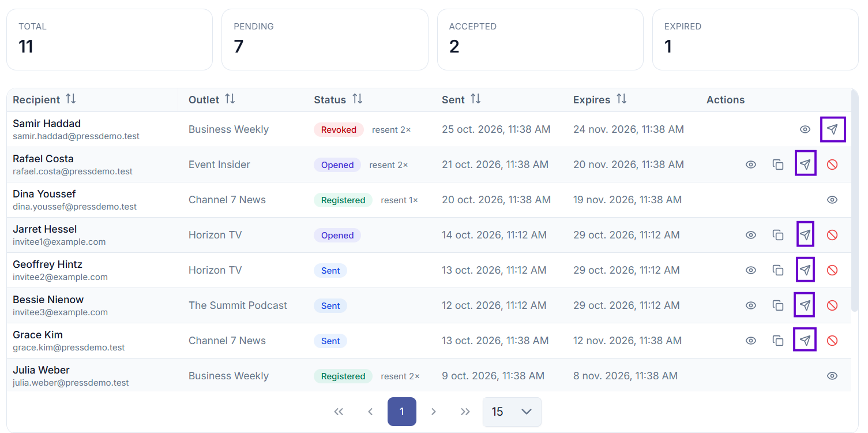Go to the previous page
This screenshot has height=433, width=868.
(x=370, y=412)
